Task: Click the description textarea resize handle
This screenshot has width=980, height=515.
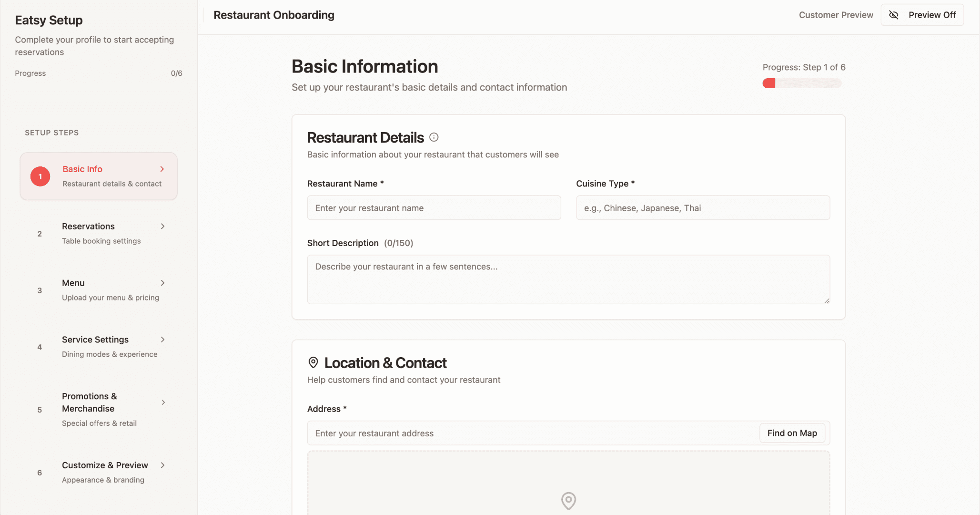Action: tap(827, 301)
